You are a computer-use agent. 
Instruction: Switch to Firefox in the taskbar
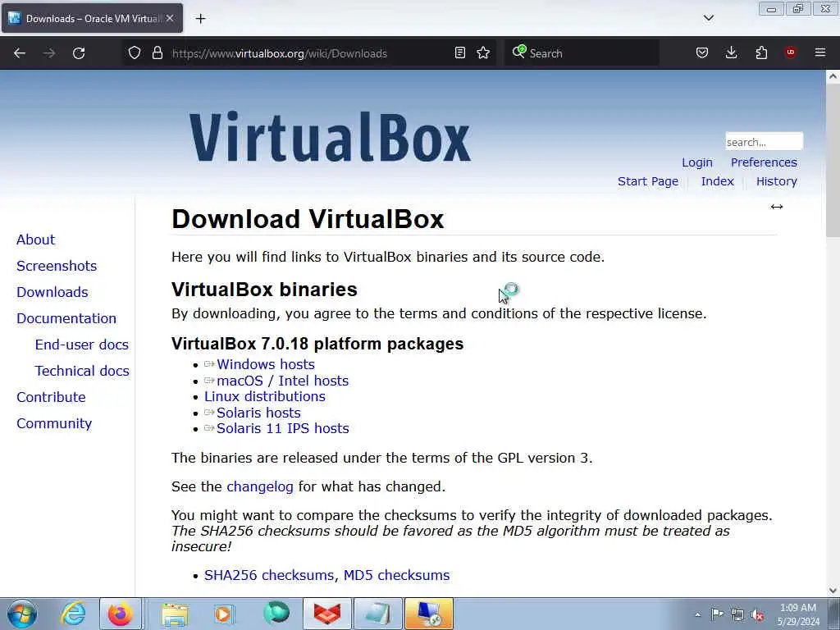(121, 614)
